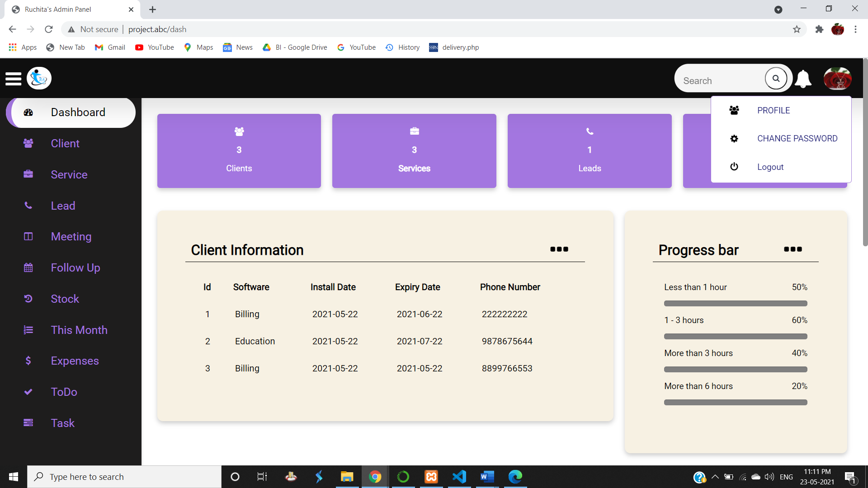Click the This Month list icon
Screen dimensions: 868x488
tap(28, 330)
